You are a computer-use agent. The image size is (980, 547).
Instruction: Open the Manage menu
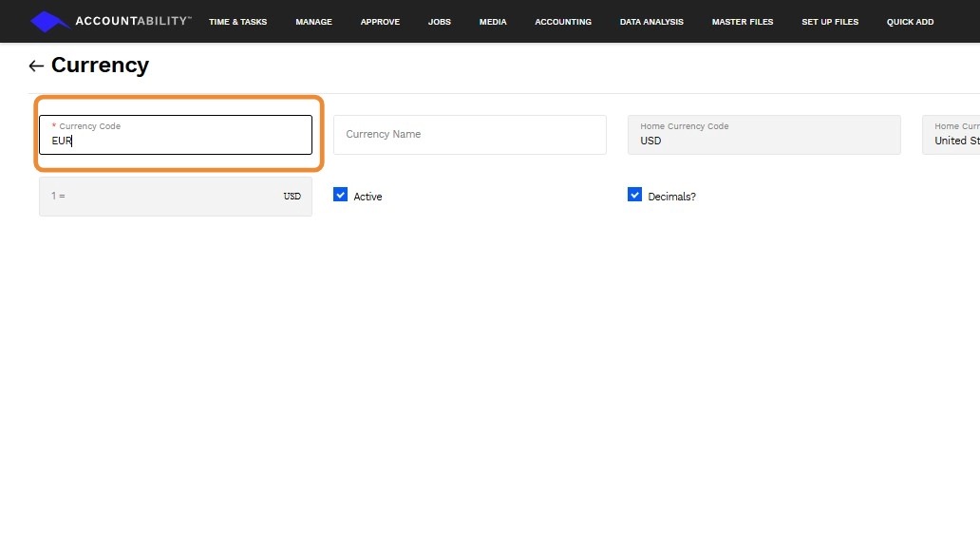pos(313,22)
